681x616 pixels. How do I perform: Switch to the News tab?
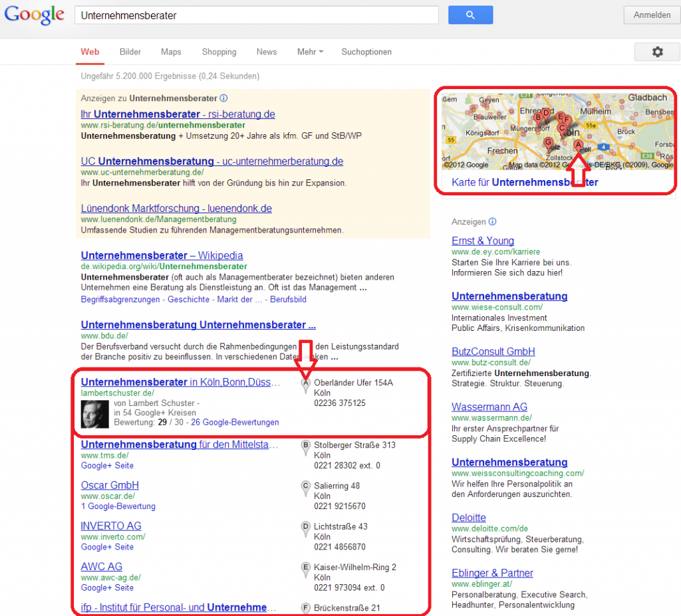click(x=267, y=52)
